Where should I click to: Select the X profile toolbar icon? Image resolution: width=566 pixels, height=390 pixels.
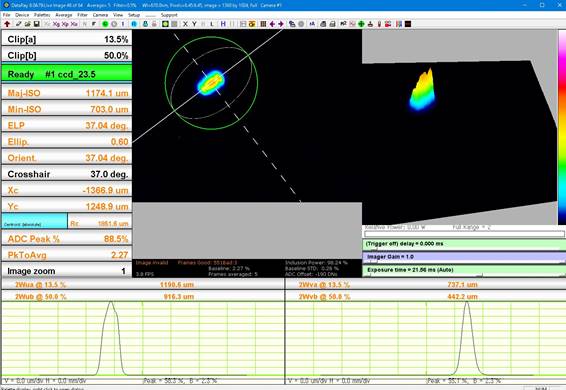pos(185,24)
